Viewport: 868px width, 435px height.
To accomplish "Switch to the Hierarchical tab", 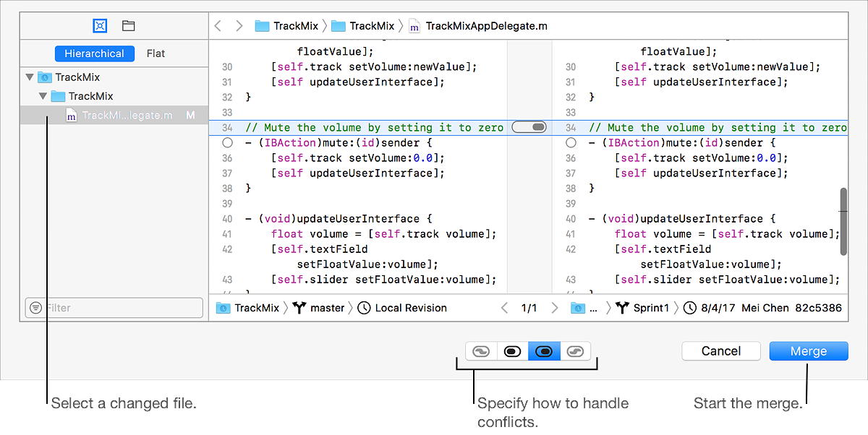I will (x=94, y=53).
